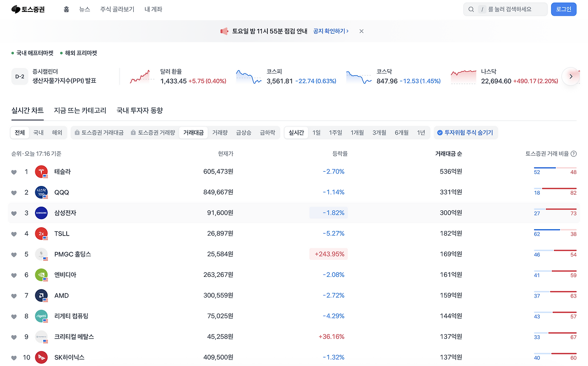
Task: Sort by 급하락
Action: 267,133
